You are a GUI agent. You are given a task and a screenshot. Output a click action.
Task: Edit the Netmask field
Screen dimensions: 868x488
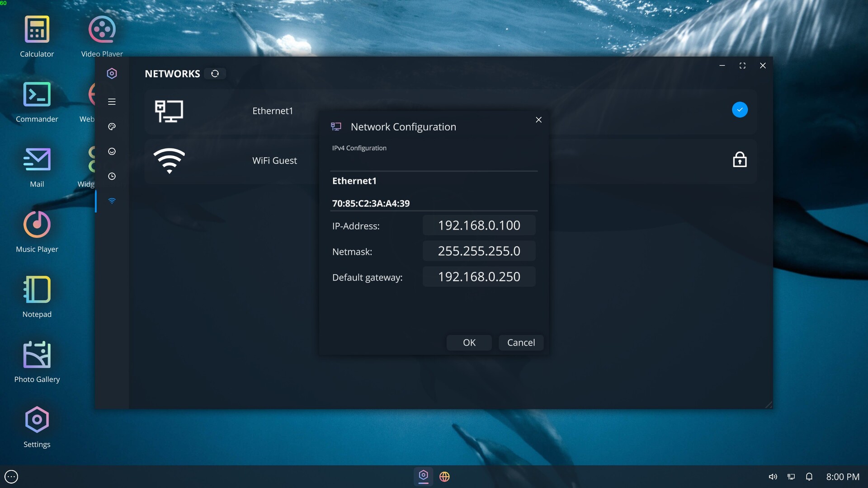(479, 251)
